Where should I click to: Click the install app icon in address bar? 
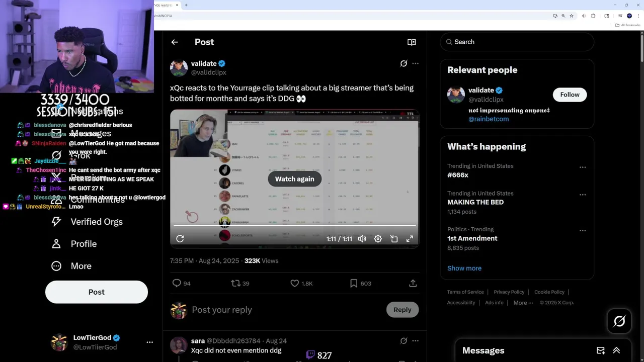click(x=555, y=16)
